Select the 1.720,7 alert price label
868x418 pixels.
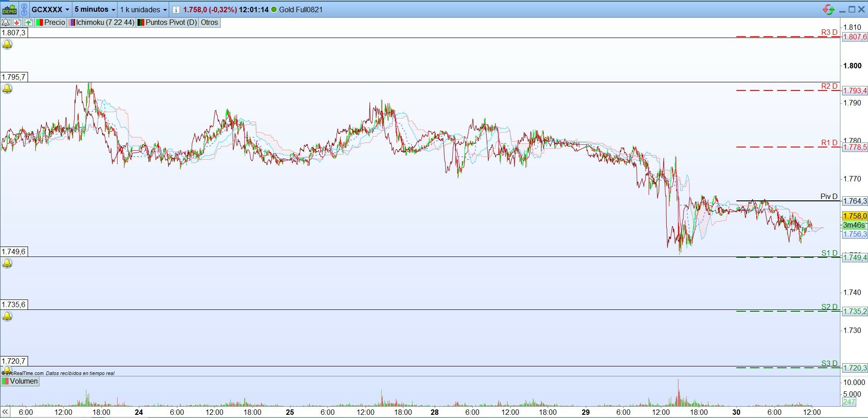(x=14, y=361)
